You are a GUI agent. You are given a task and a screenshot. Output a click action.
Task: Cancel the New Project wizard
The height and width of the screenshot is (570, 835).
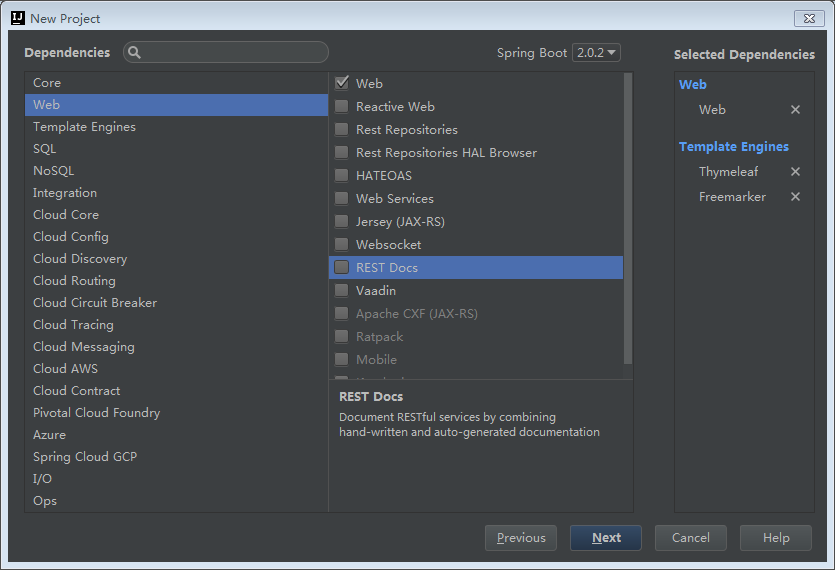click(x=691, y=538)
